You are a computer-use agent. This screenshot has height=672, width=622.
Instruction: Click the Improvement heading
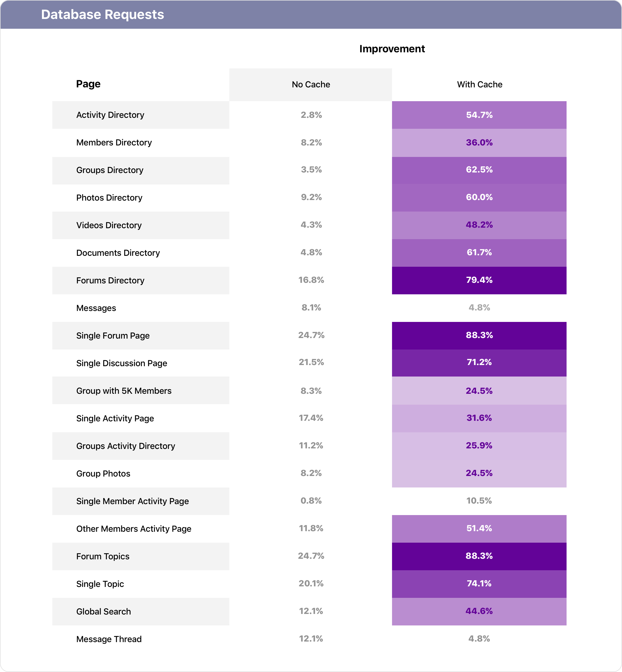[x=392, y=49]
